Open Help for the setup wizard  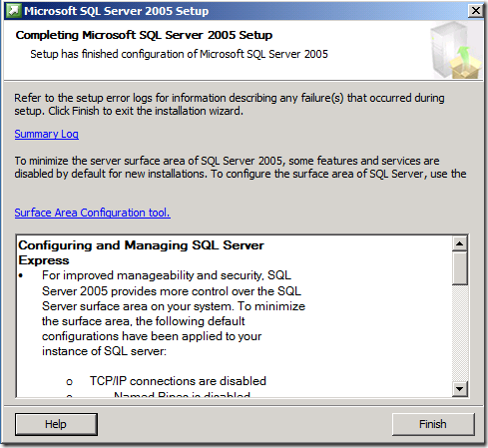56,424
